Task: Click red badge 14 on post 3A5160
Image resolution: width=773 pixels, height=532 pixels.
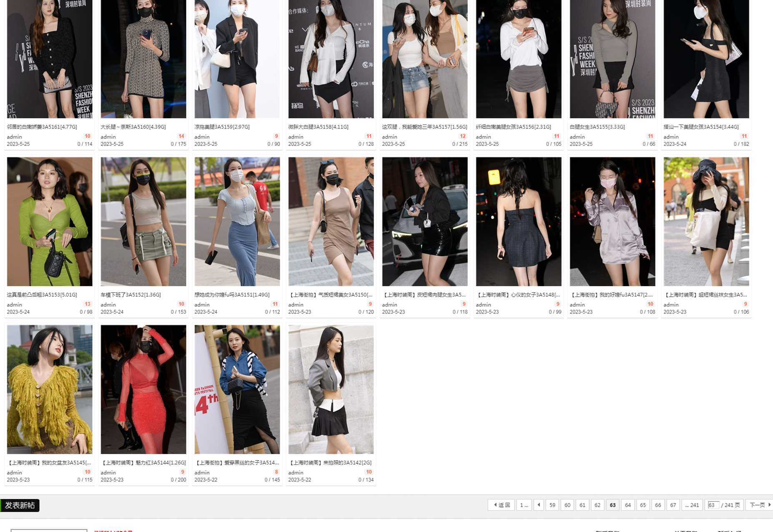Action: coord(181,136)
